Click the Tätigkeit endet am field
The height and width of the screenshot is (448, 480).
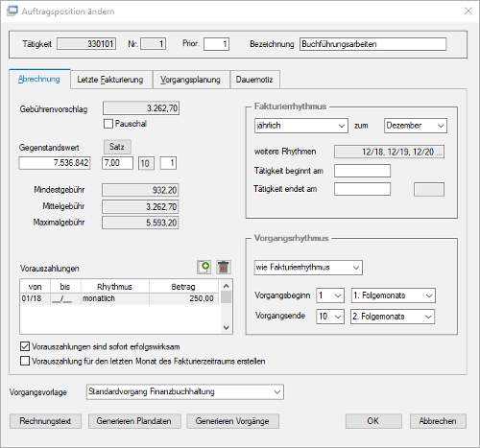[362, 189]
